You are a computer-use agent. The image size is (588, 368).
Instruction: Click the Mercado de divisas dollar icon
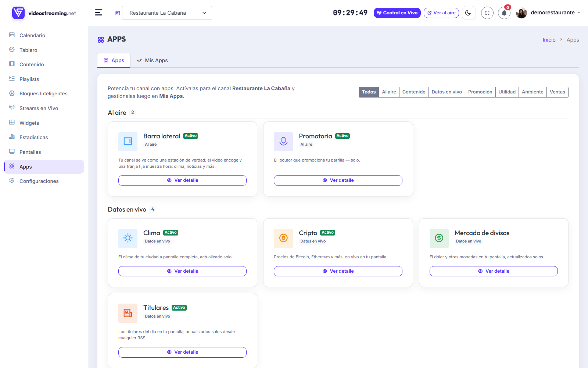439,238
